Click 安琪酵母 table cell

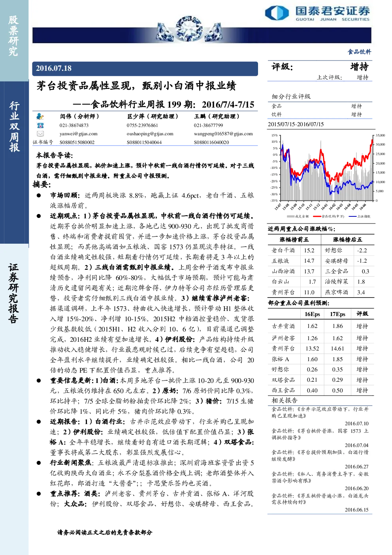(336, 261)
